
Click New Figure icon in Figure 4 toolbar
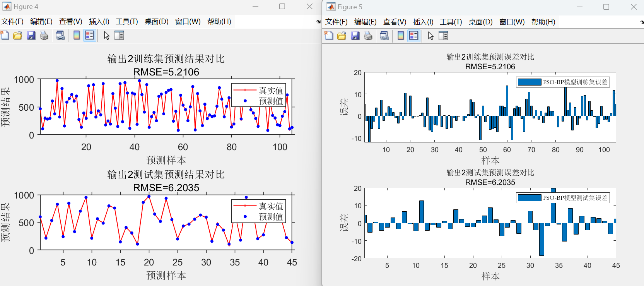pos(5,36)
